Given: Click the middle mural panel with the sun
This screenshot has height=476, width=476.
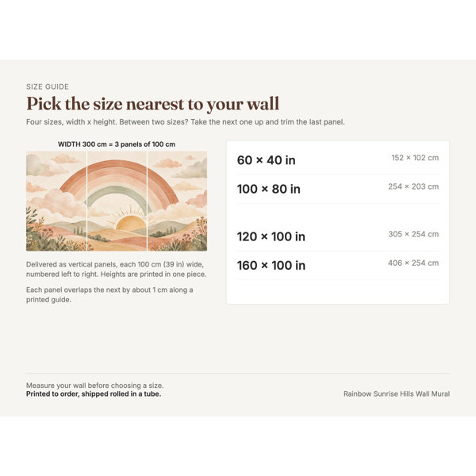Looking at the screenshot, I should 117,201.
